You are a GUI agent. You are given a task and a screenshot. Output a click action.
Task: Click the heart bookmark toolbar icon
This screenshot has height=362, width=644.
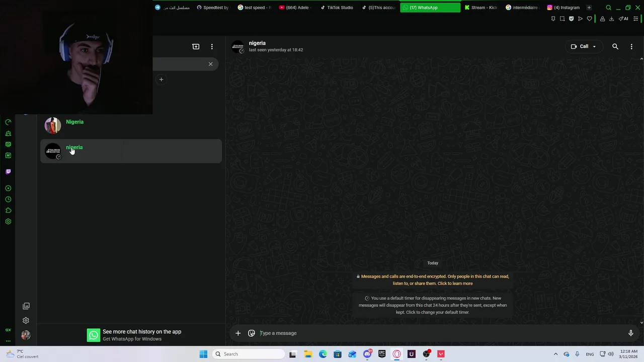pyautogui.click(x=589, y=19)
